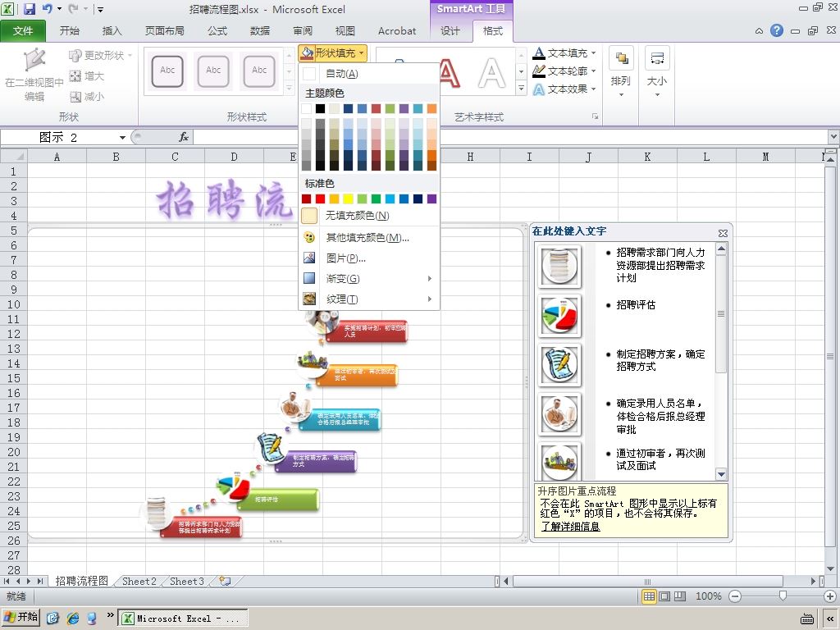
Task: Click the 减小 shape size icon
Action: coord(75,97)
